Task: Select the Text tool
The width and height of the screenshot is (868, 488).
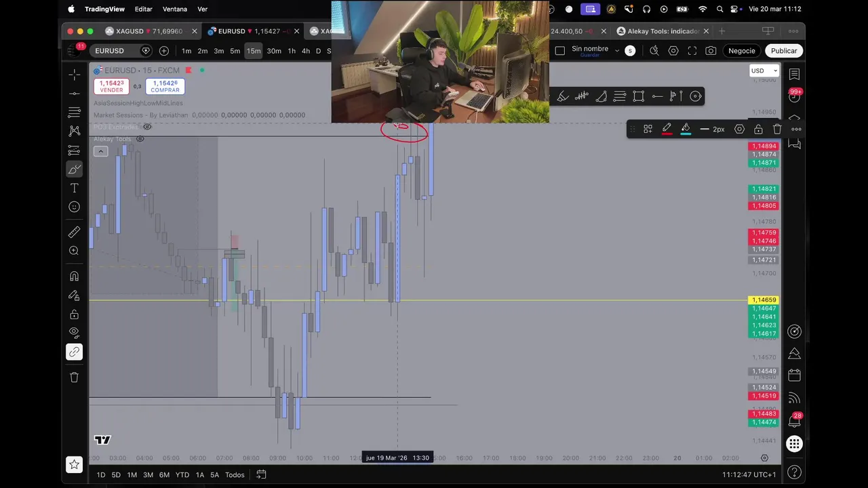Action: click(x=75, y=188)
